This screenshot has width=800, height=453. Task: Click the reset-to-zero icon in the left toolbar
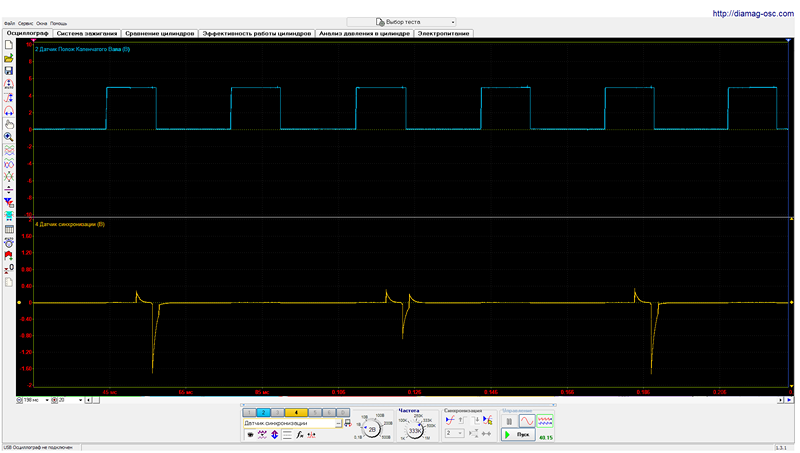[9, 269]
